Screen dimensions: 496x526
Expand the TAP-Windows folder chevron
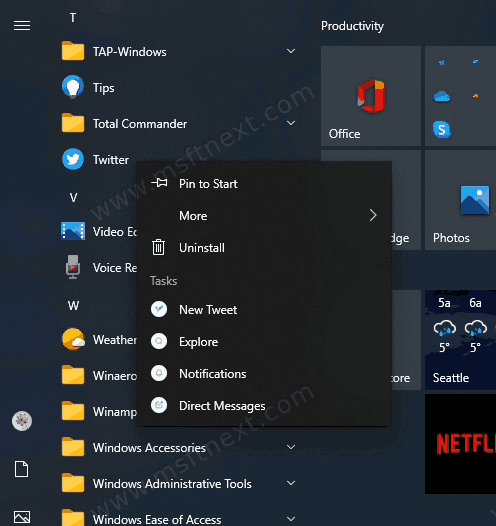pyautogui.click(x=291, y=51)
